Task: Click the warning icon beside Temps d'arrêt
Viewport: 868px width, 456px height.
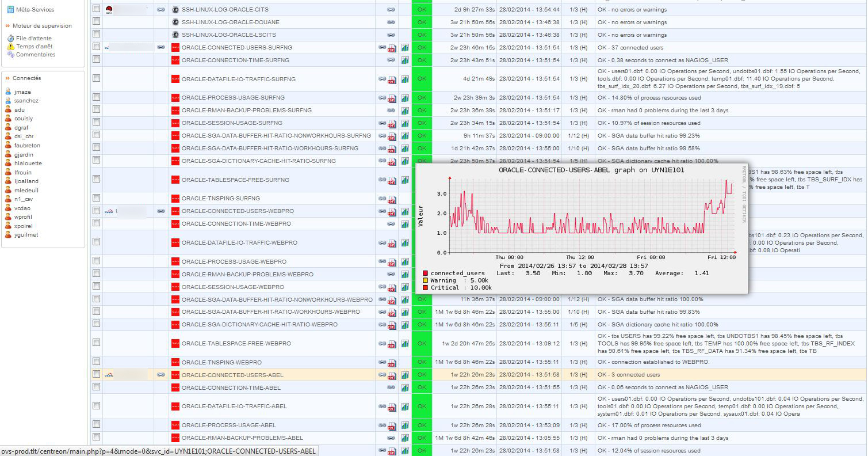Action: [x=11, y=47]
